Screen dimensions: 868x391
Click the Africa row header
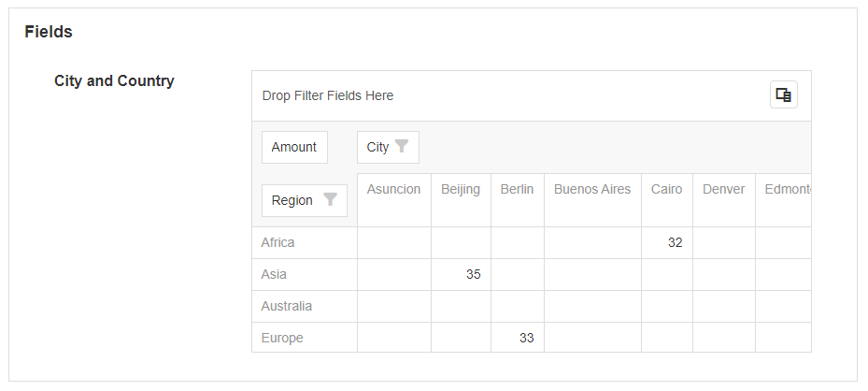277,242
